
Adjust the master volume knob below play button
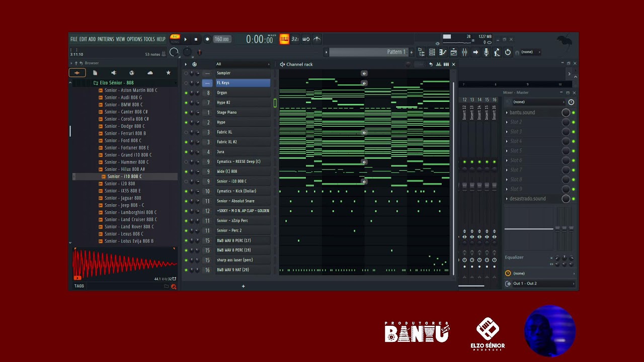coord(174,52)
